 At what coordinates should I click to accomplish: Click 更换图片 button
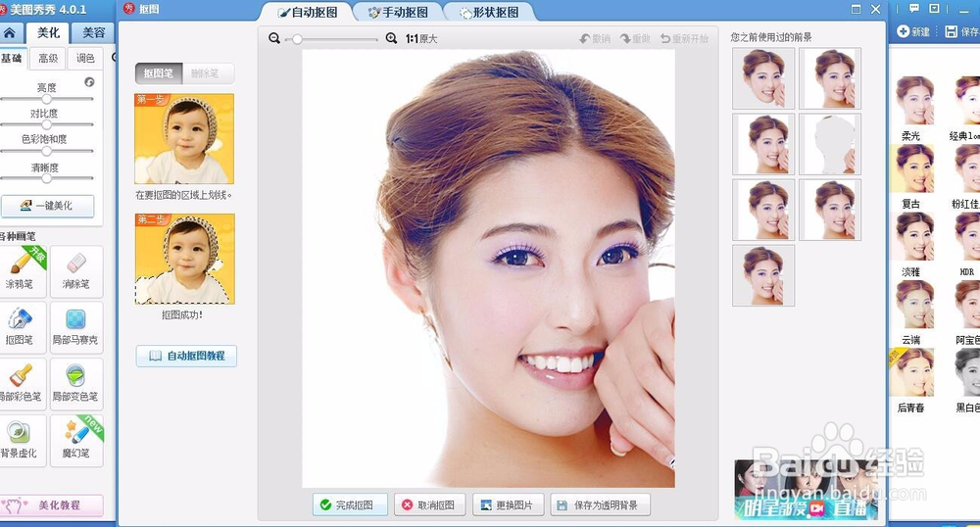coord(508,504)
